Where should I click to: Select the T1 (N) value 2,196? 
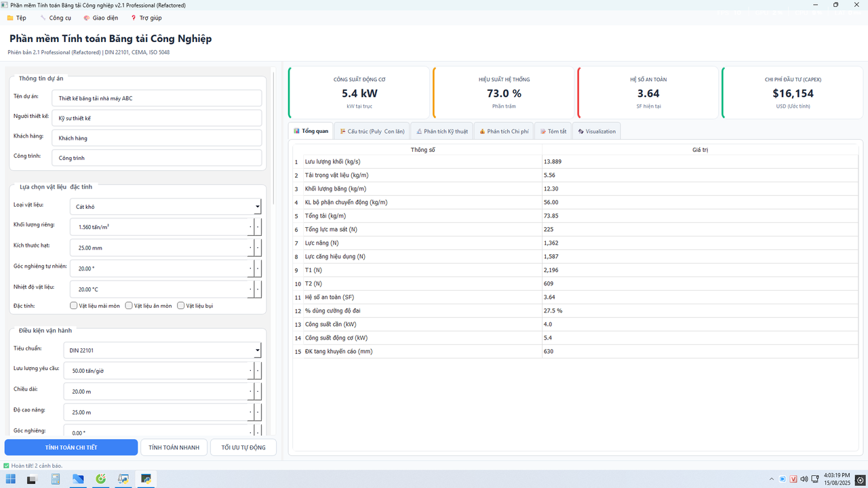tap(701, 270)
